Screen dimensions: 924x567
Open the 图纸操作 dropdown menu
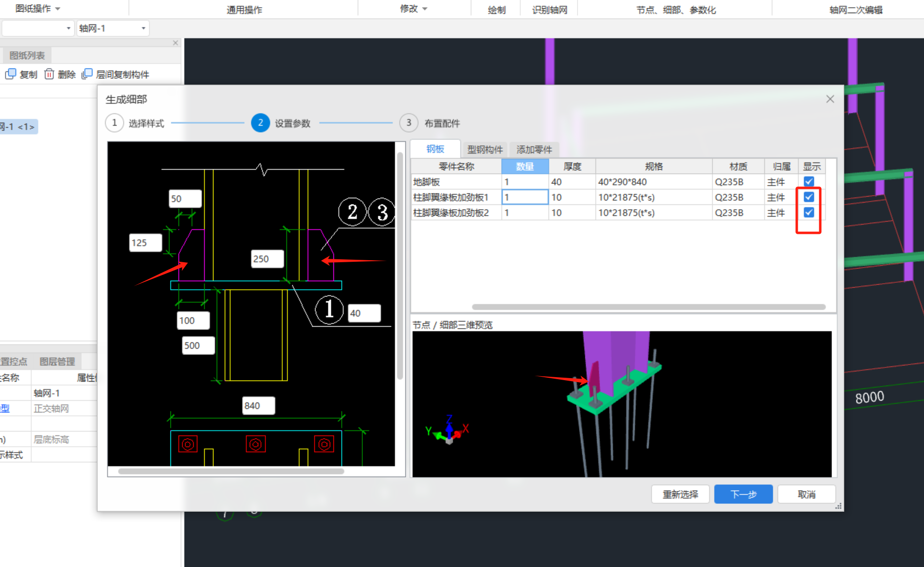pos(38,9)
